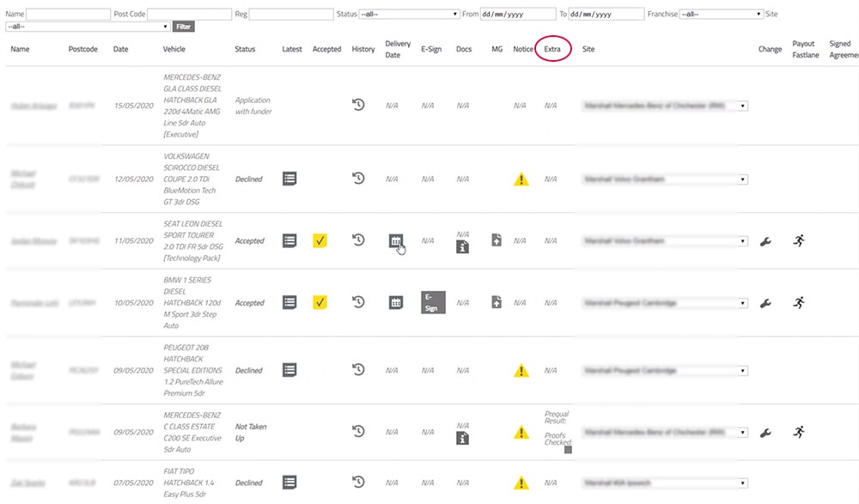Focus the Name search field
The image size is (859, 504).
click(x=69, y=15)
